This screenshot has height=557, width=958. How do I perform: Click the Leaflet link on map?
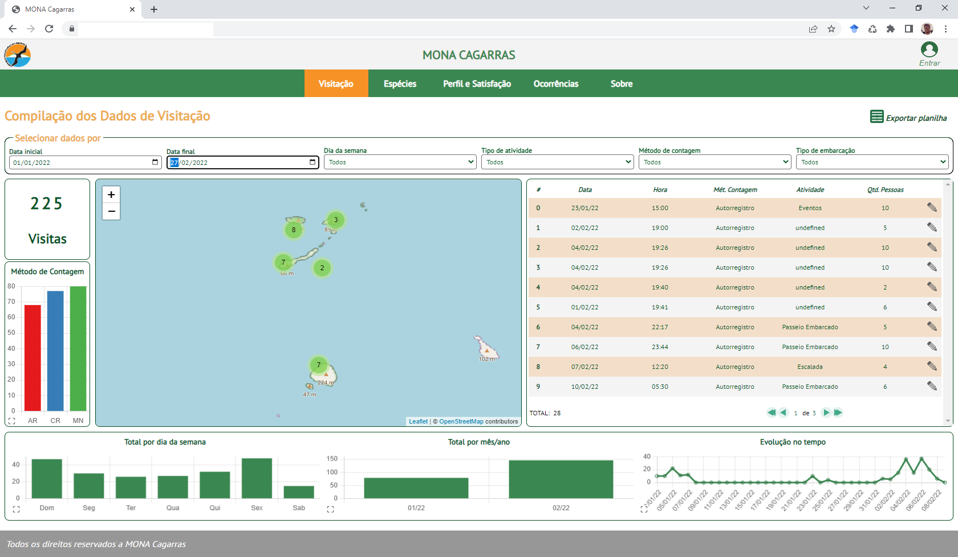pos(418,422)
